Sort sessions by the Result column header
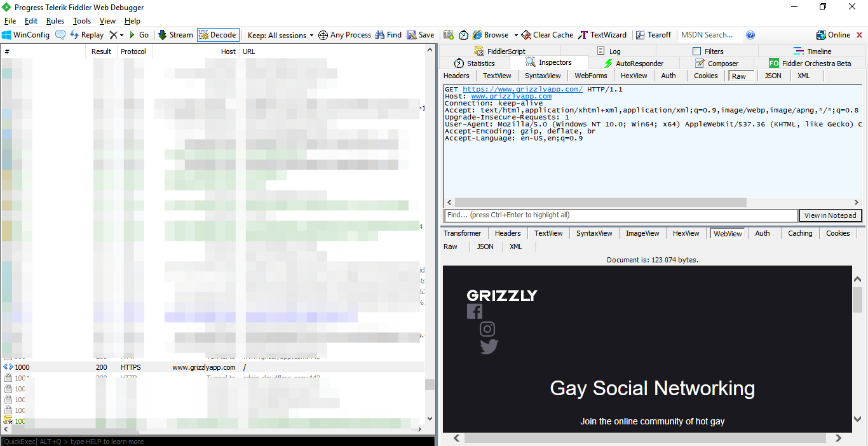The width and height of the screenshot is (868, 446). (101, 51)
